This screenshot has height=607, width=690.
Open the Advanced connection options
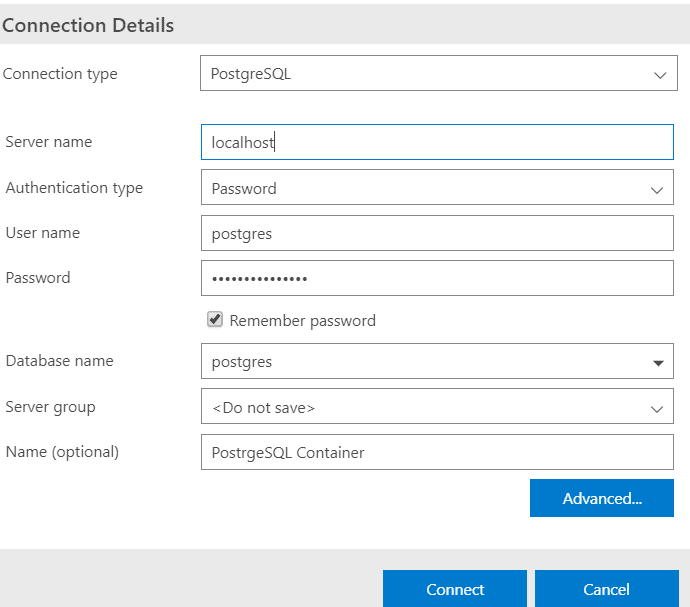[x=601, y=498]
